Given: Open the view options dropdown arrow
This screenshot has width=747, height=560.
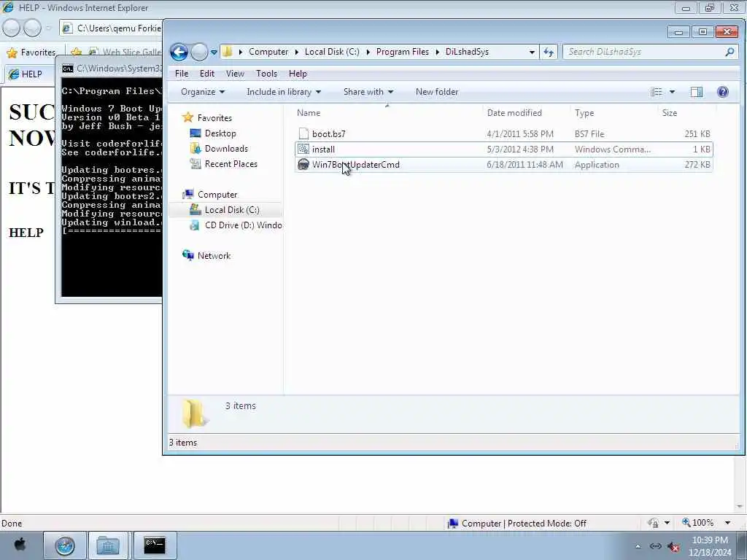Looking at the screenshot, I should pos(672,92).
